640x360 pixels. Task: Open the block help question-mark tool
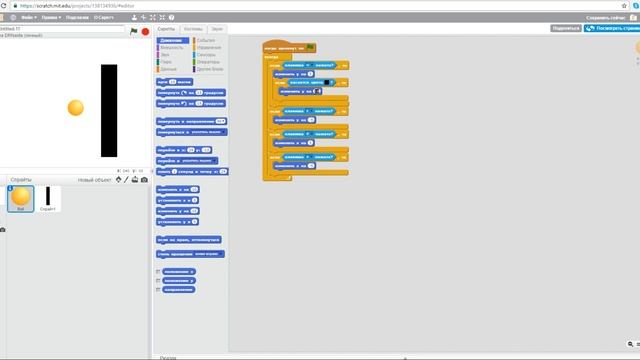click(171, 18)
